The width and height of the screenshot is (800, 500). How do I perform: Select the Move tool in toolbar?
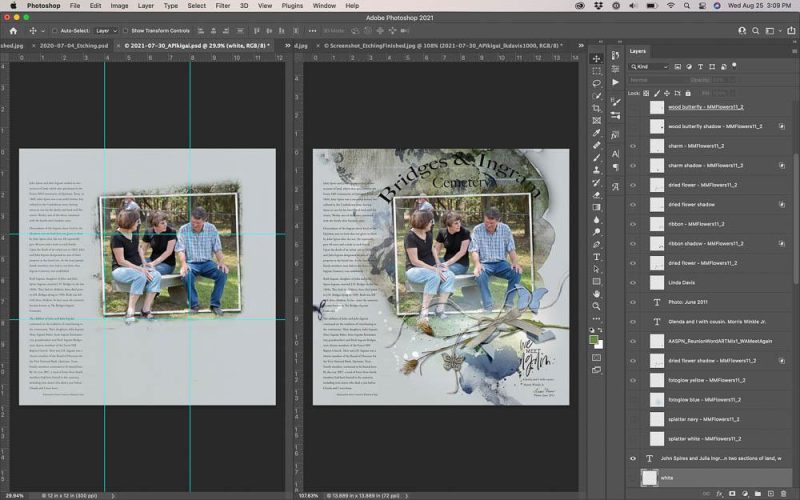tap(596, 59)
